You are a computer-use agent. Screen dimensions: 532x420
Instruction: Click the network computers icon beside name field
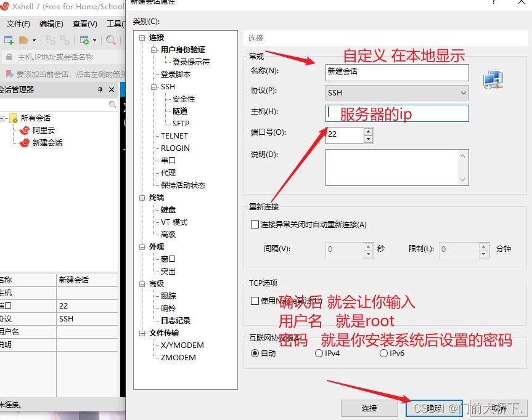pos(493,79)
